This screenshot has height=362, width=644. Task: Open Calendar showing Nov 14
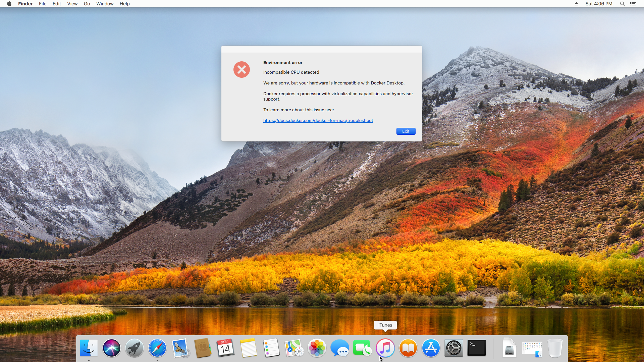[225, 348]
